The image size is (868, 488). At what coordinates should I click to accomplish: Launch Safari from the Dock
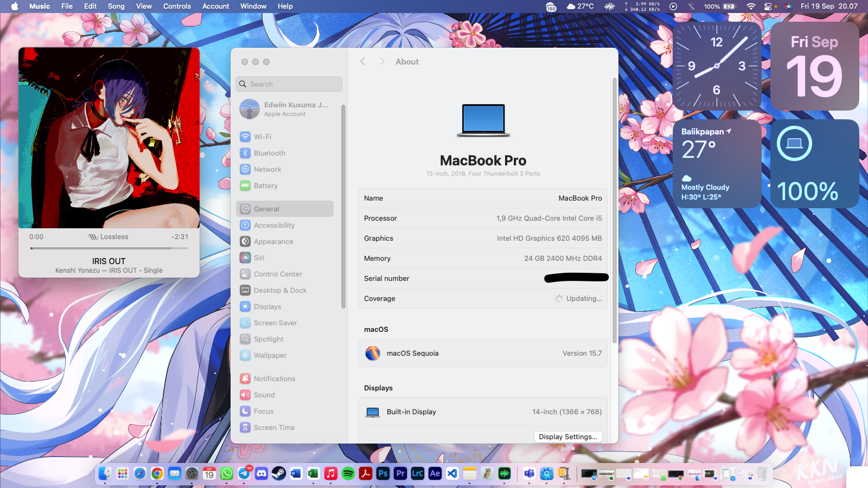coord(140,473)
